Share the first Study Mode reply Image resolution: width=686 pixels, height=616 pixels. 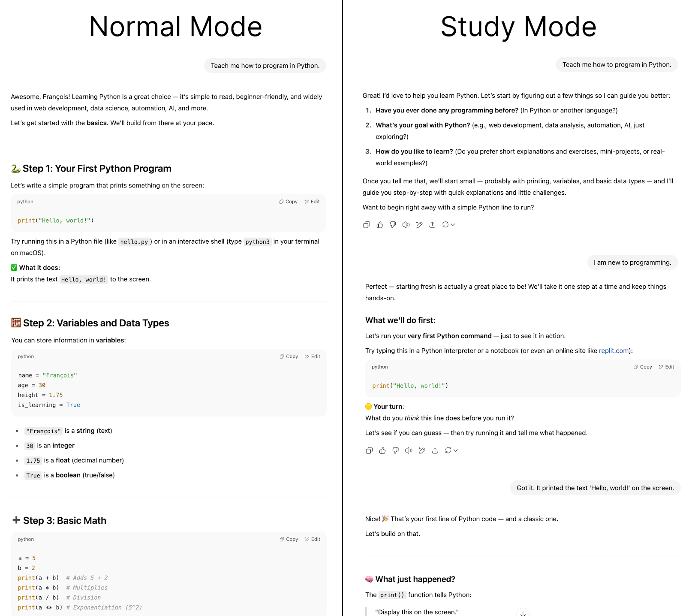tap(432, 225)
